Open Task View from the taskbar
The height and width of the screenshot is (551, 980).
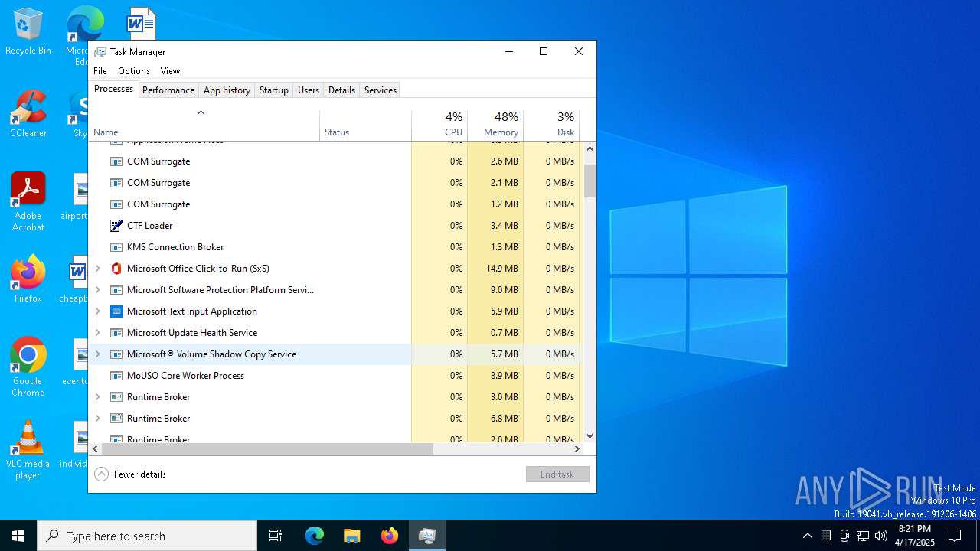coord(276,536)
